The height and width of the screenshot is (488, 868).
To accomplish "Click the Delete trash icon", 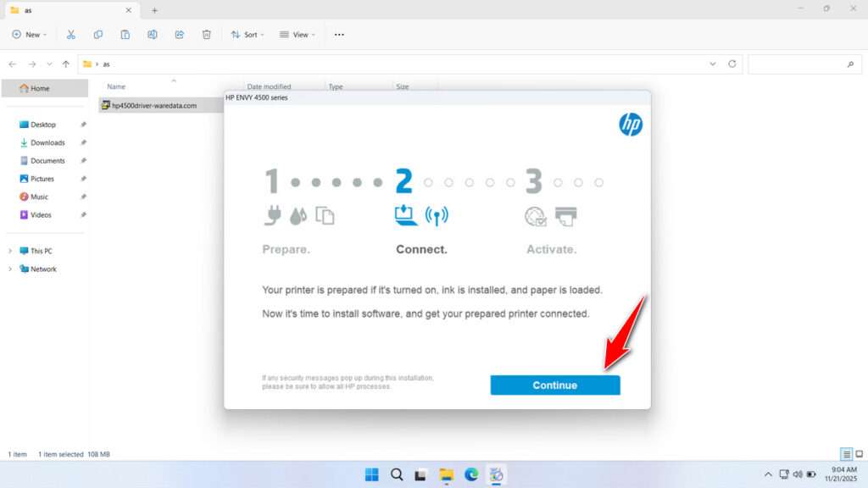I will 206,34.
